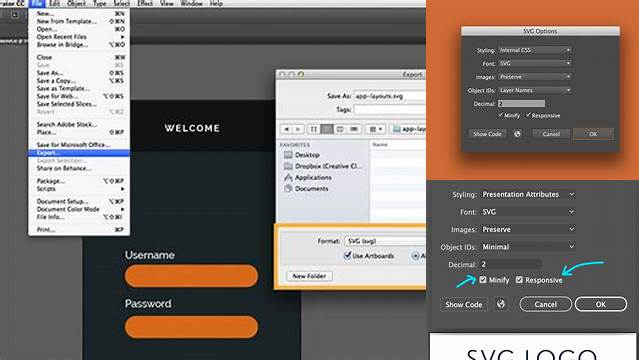Open Applications in the Favorites sidebar
This screenshot has width=639, height=360.
[x=308, y=177]
